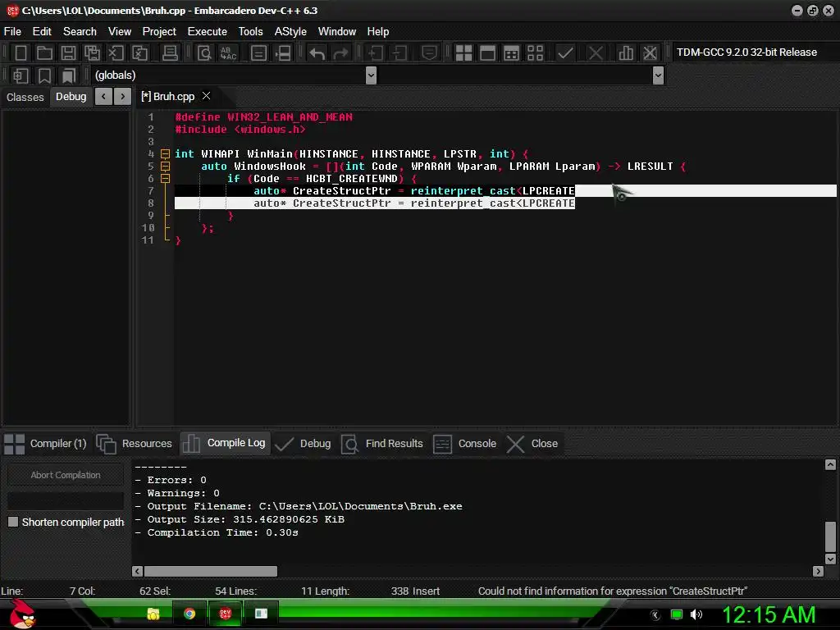
Task: Click the Chrome icon in the taskbar
Action: point(189,614)
